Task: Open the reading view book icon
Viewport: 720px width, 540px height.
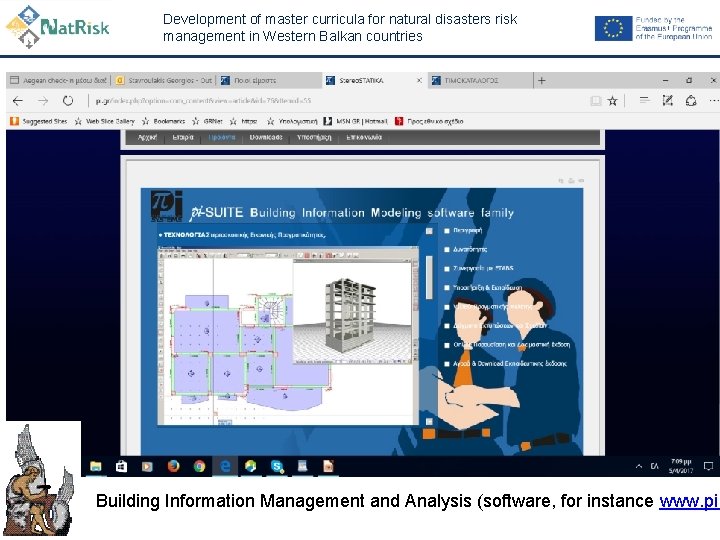Action: [x=596, y=101]
